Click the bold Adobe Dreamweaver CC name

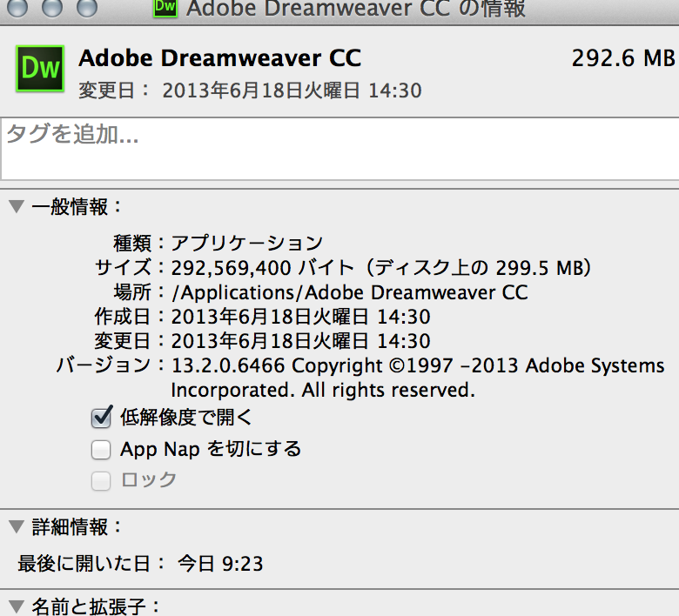pyautogui.click(x=219, y=58)
